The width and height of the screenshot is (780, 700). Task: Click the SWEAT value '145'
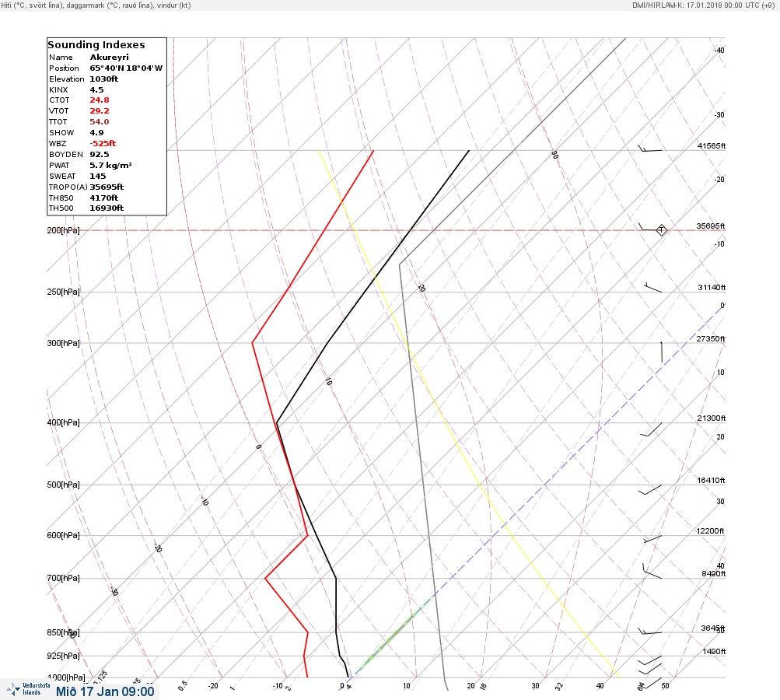(x=97, y=176)
